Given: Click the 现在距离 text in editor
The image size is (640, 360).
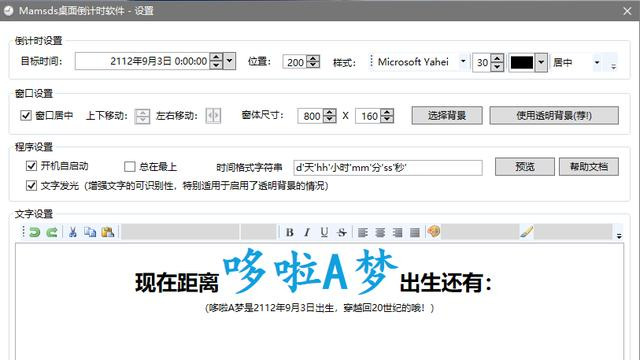Looking at the screenshot, I should 177,282.
